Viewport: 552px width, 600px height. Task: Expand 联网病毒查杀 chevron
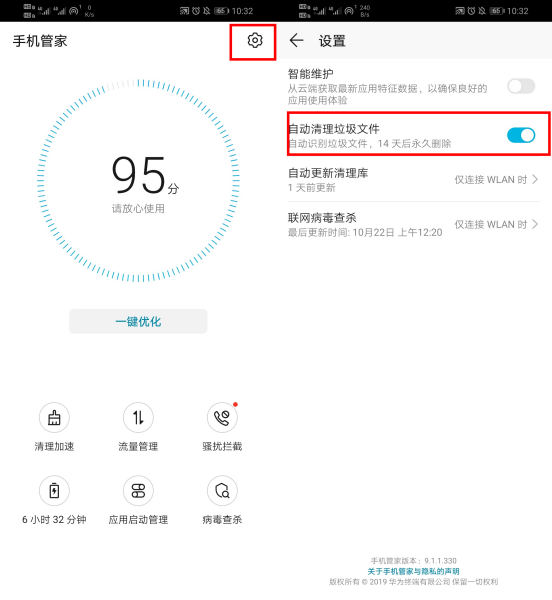535,224
